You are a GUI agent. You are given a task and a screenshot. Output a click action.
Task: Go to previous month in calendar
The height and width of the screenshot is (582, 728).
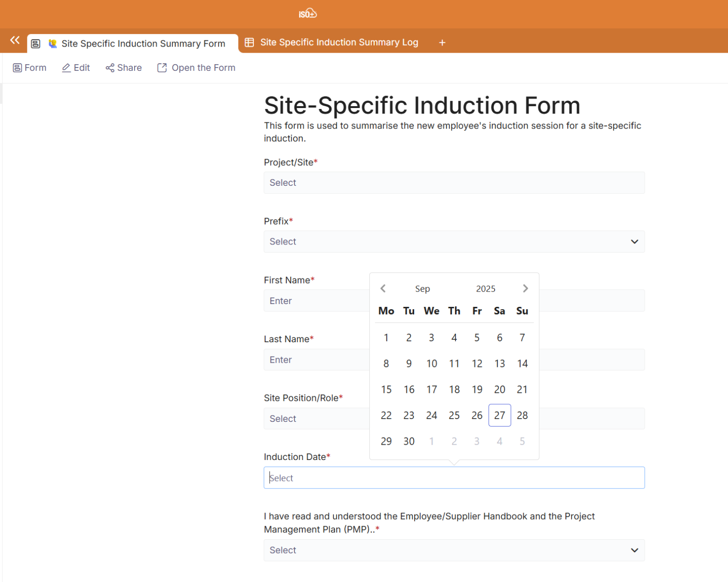[x=383, y=289]
